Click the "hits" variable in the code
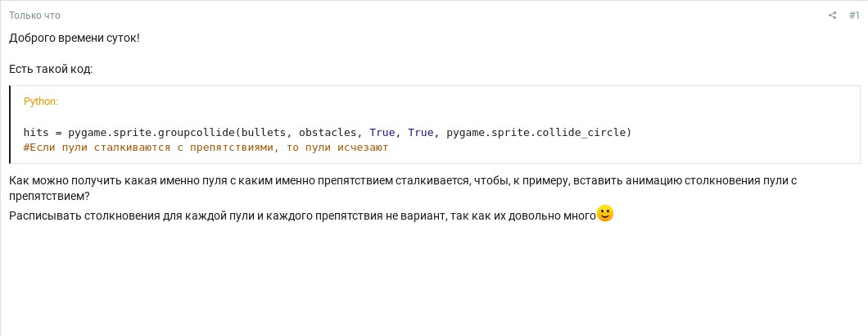The image size is (868, 336). pyautogui.click(x=36, y=133)
